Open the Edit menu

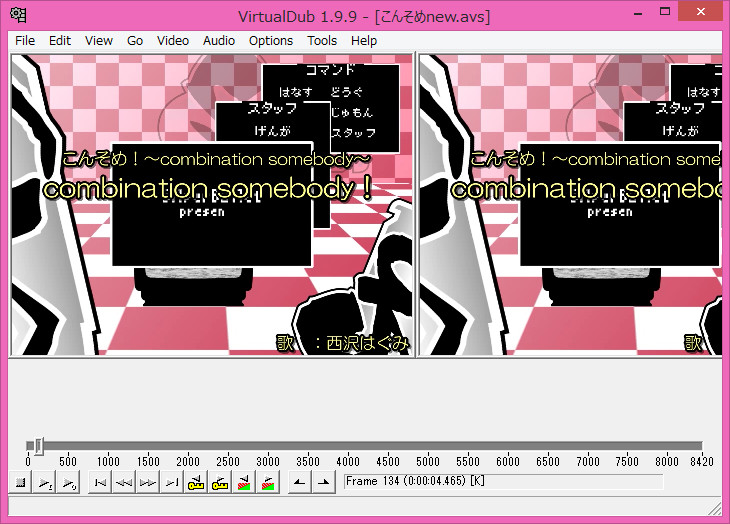[x=60, y=40]
